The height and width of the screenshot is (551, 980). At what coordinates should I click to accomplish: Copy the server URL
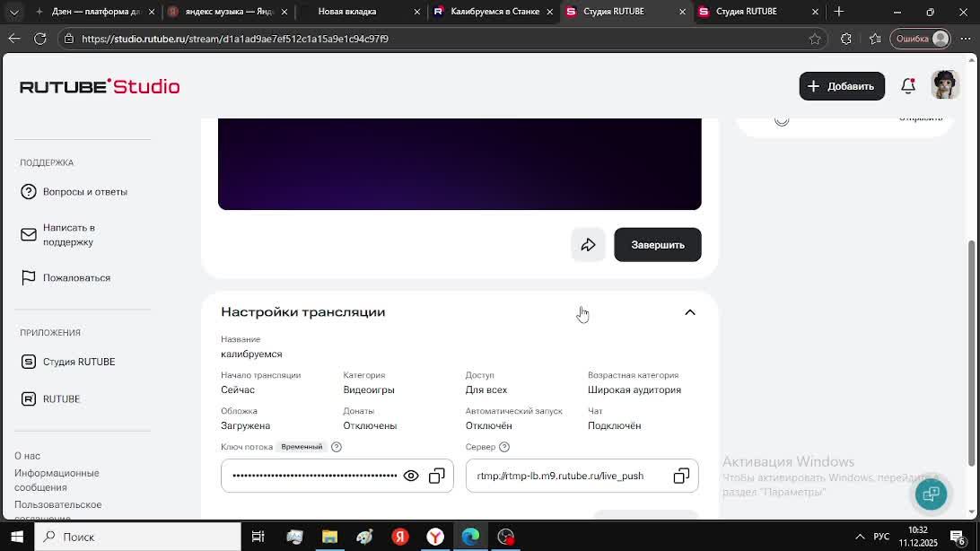click(681, 476)
